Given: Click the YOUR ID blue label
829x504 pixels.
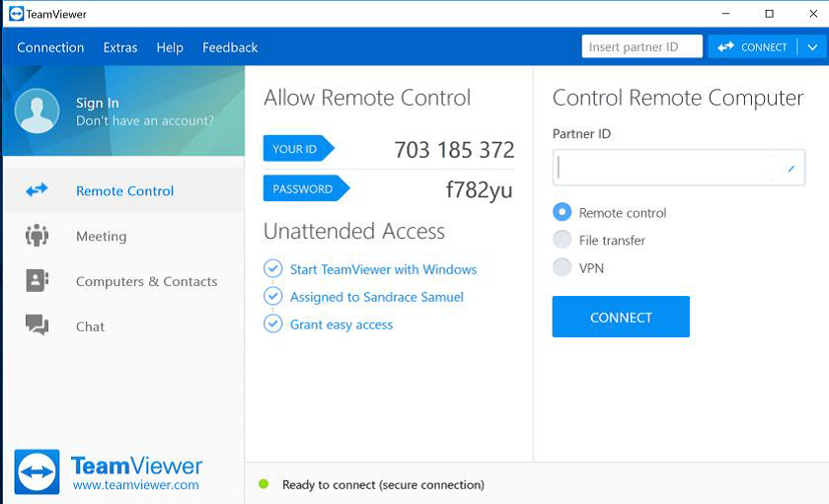Looking at the screenshot, I should coord(299,149).
